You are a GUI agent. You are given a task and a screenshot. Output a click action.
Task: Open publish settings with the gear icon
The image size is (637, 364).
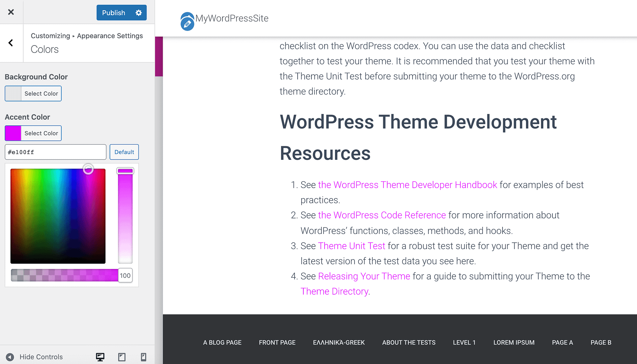(139, 12)
